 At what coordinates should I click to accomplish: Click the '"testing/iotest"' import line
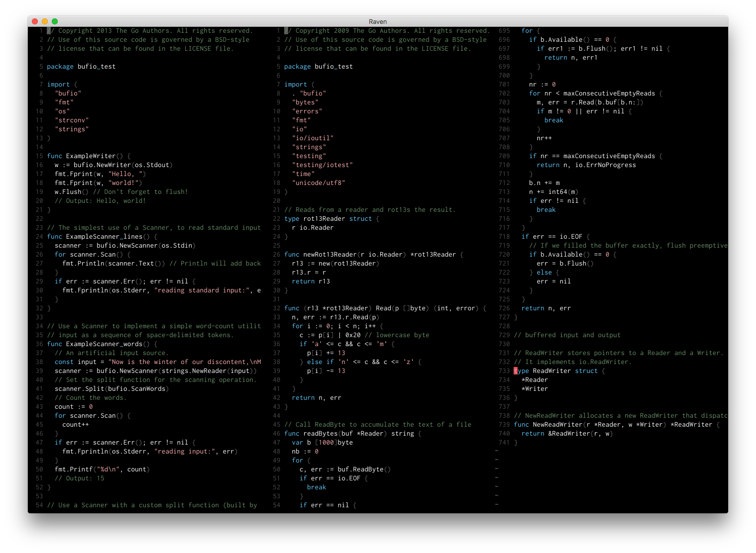322,165
